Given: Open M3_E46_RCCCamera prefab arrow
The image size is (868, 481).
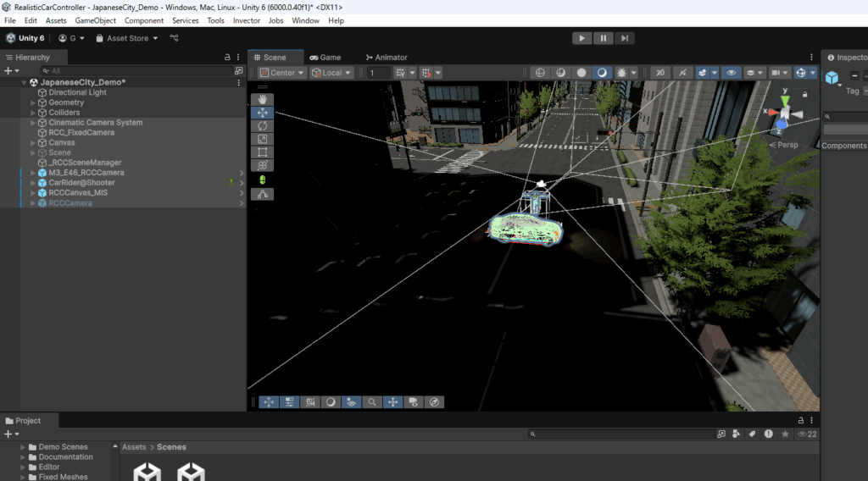Looking at the screenshot, I should (x=242, y=173).
